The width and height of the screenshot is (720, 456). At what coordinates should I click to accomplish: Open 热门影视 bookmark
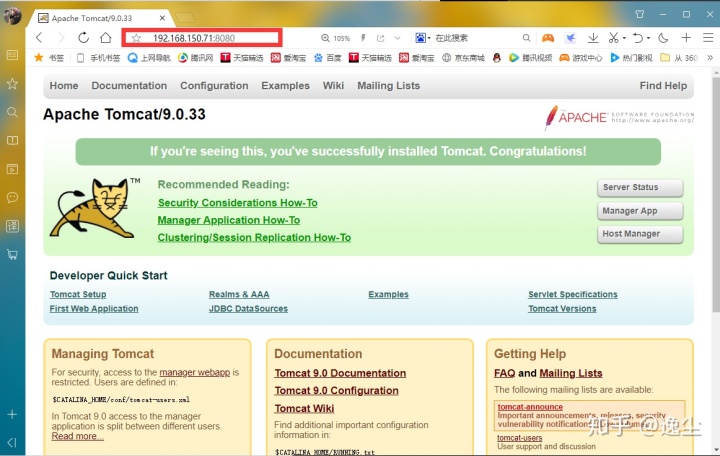coord(631,57)
